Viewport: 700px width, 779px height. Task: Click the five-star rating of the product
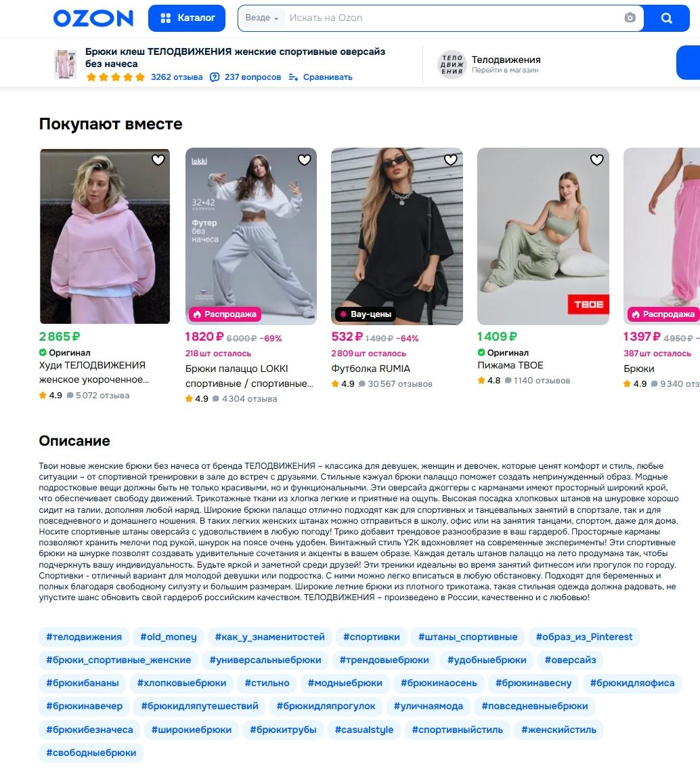[x=115, y=77]
